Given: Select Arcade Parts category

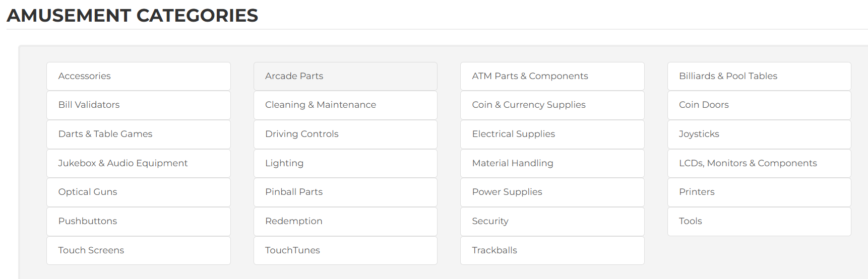Looking at the screenshot, I should (x=345, y=76).
